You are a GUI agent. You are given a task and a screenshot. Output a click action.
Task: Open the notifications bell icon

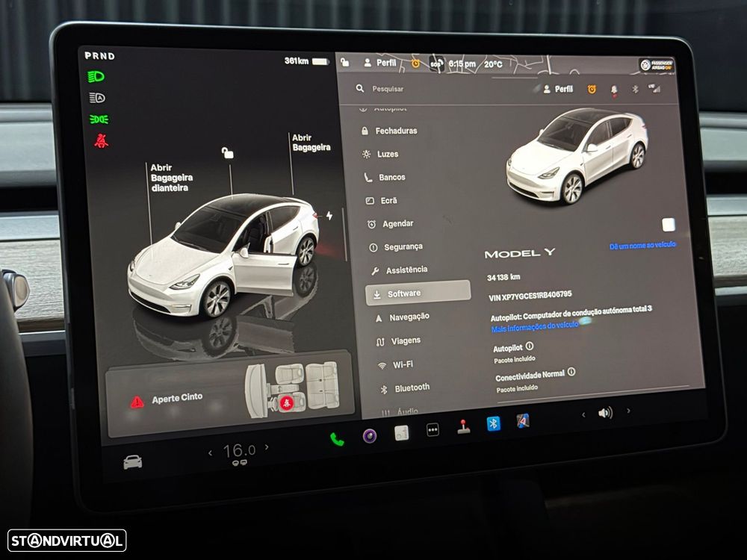click(613, 90)
